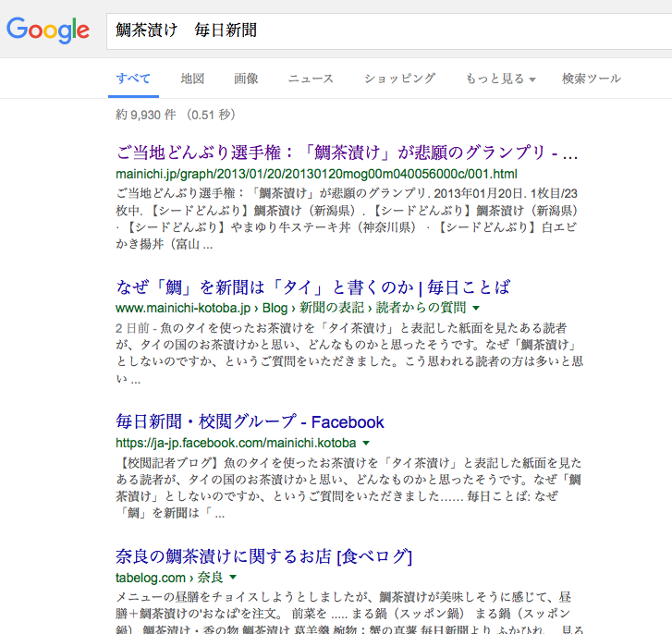Click snippet starting 【校閲記者ブログ】
Viewport: 672px width, 634px height.
tap(348, 488)
